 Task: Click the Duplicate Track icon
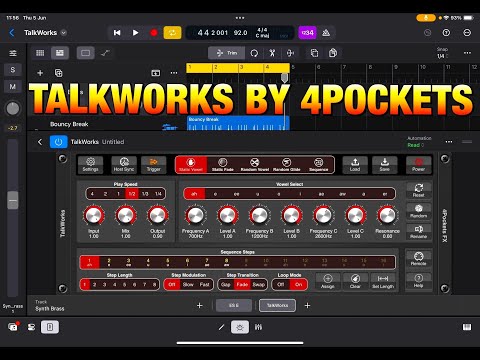[x=58, y=73]
